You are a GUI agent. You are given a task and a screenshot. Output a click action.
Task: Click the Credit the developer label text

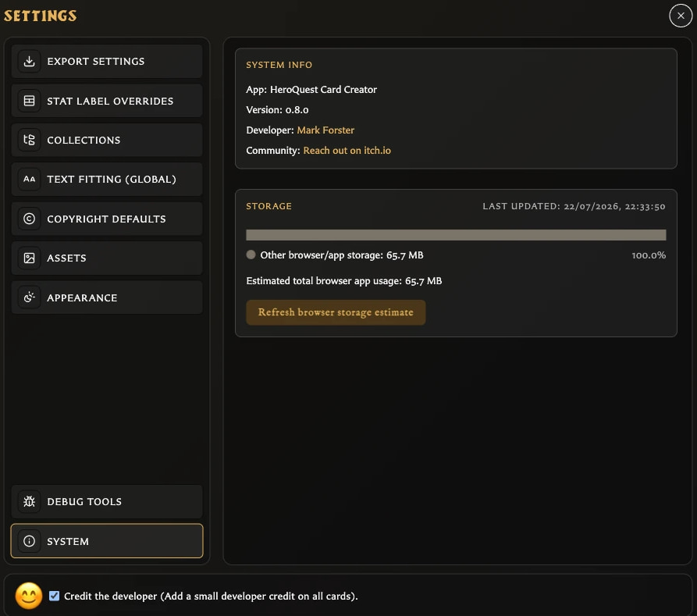[212, 596]
